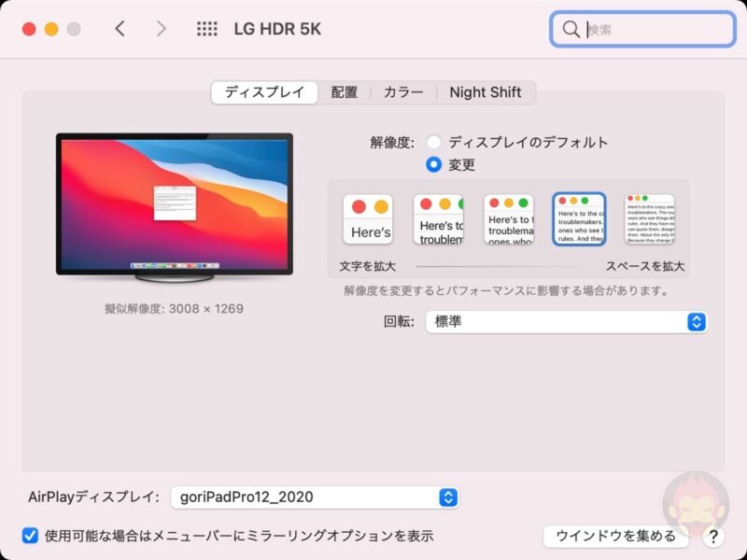Click the back navigation arrow
747x560 pixels.
tap(120, 29)
